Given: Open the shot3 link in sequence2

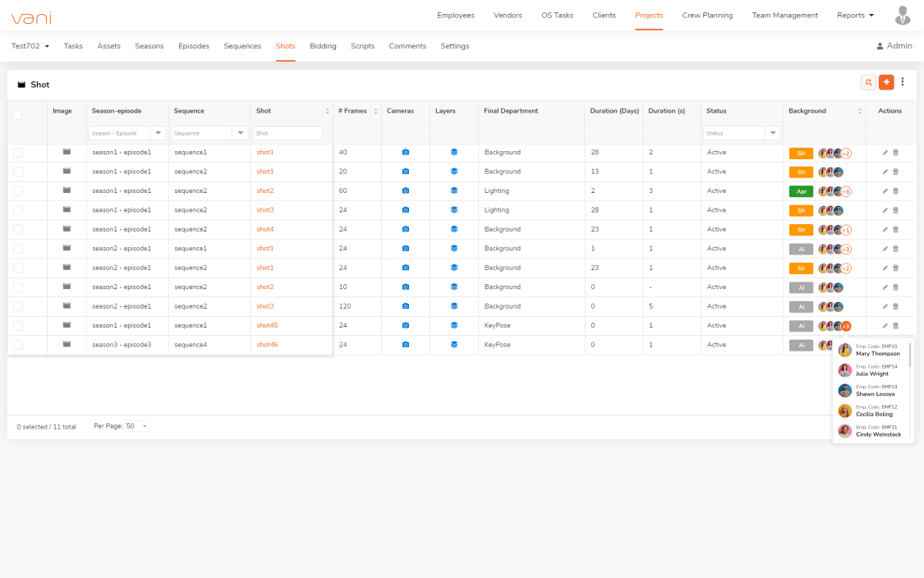Looking at the screenshot, I should pyautogui.click(x=264, y=209).
